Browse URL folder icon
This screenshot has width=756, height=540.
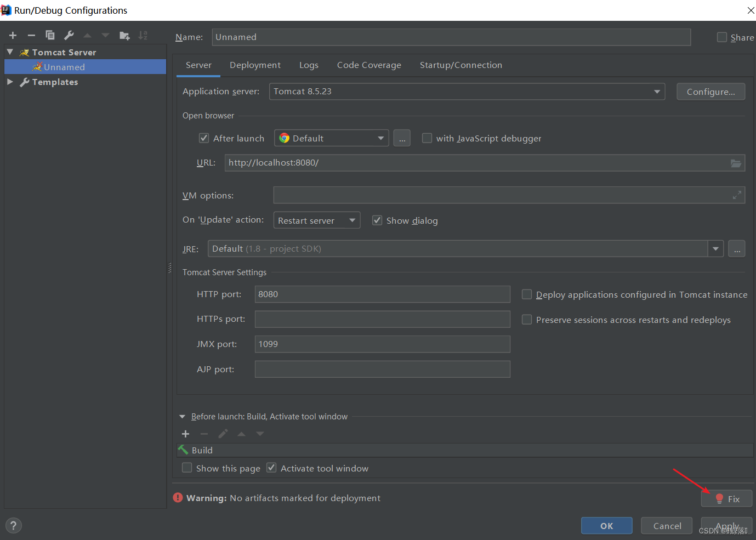pos(736,163)
